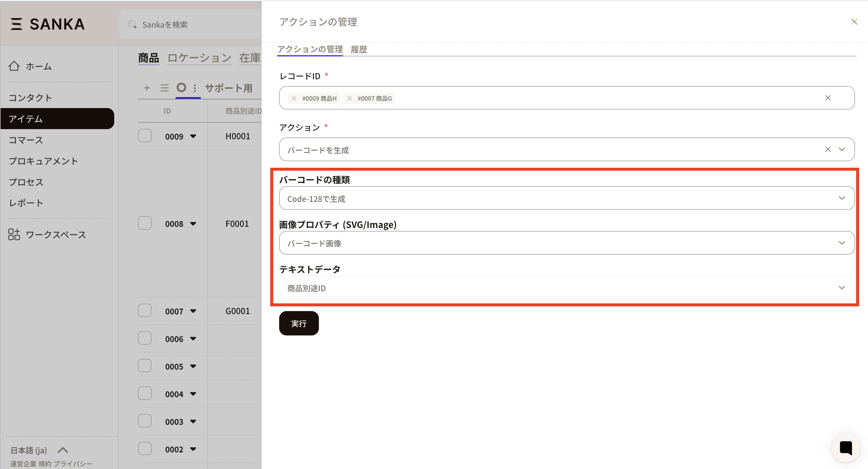Viewport: 868px width, 469px height.
Task: Clear all selected record IDs
Action: pyautogui.click(x=828, y=98)
